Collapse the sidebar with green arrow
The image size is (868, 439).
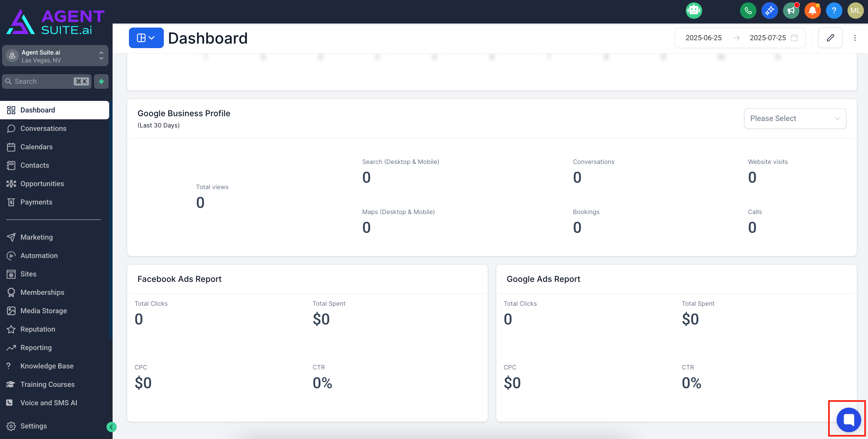pos(111,427)
